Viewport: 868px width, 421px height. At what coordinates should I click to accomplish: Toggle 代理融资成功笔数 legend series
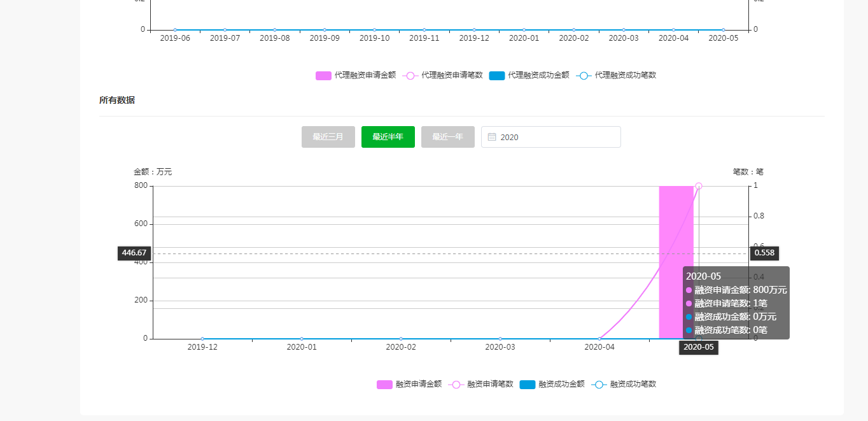click(616, 75)
